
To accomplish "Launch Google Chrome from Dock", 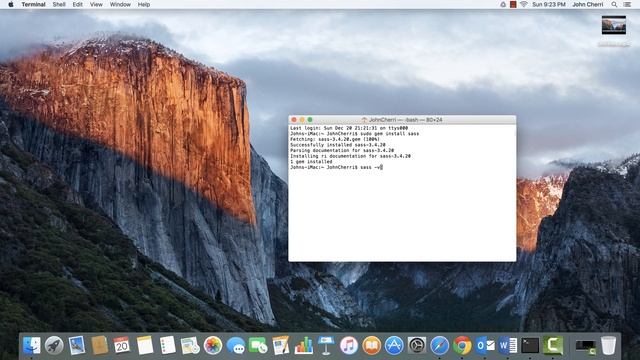I will (x=462, y=345).
